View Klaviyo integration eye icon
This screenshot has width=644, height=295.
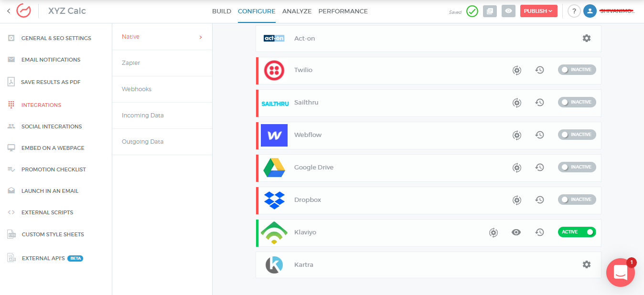click(516, 232)
